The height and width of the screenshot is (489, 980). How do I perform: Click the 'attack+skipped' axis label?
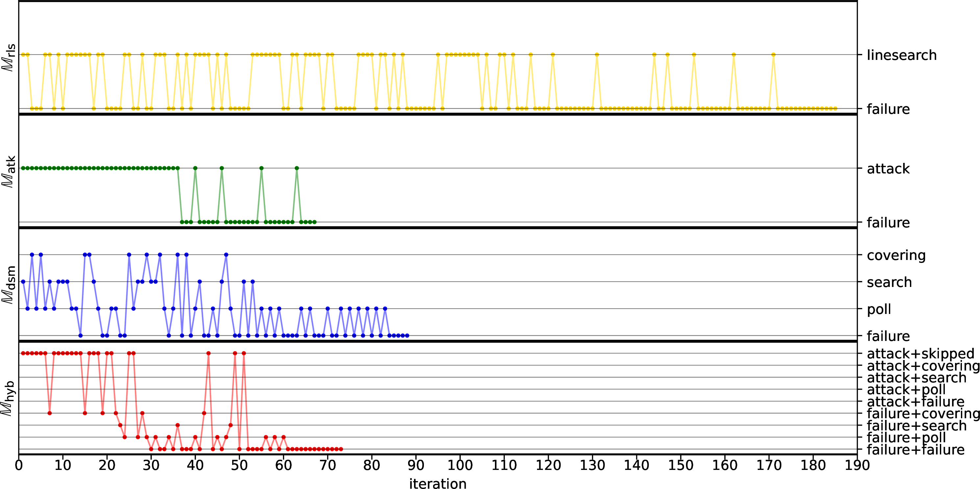tap(920, 353)
